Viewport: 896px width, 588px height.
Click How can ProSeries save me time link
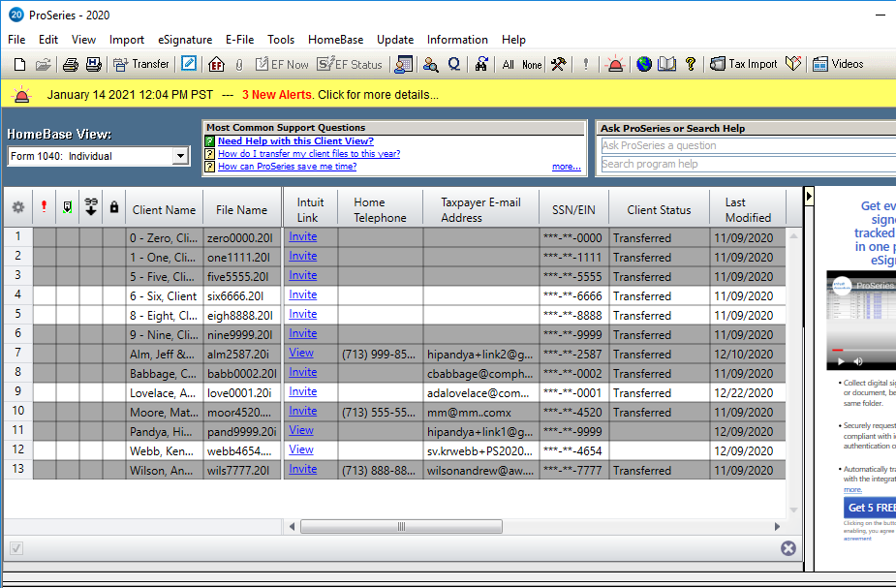coord(287,167)
